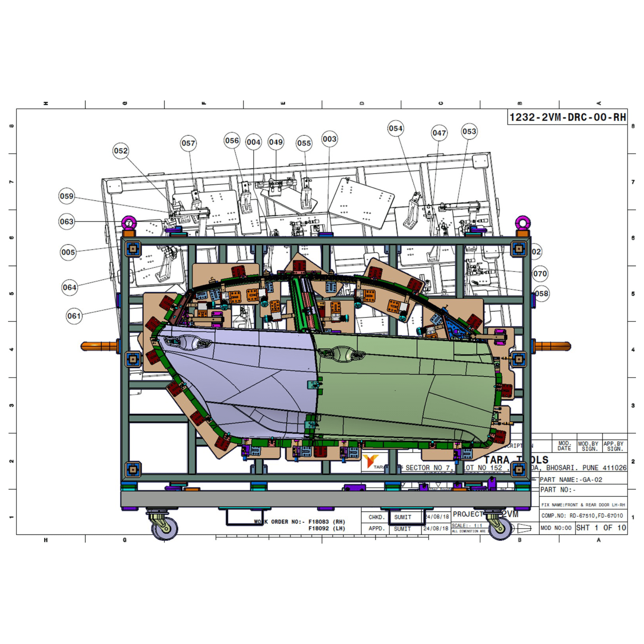Click the SHT 1 OF 10 cell

(x=601, y=528)
